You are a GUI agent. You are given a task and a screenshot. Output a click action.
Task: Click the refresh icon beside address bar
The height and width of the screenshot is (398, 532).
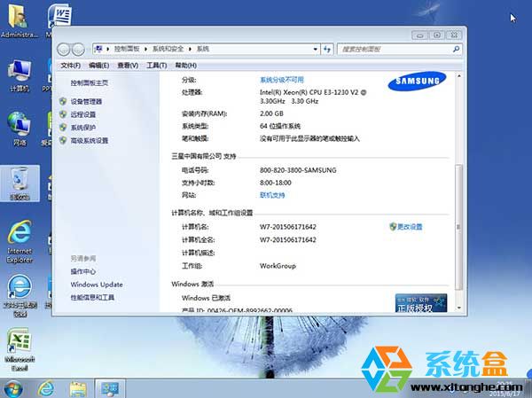click(x=326, y=50)
